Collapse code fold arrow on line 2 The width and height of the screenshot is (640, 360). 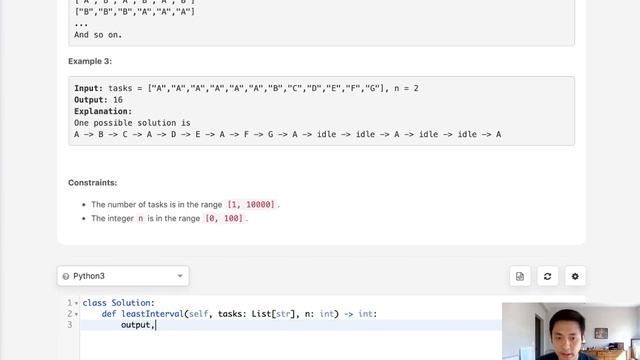point(76,314)
